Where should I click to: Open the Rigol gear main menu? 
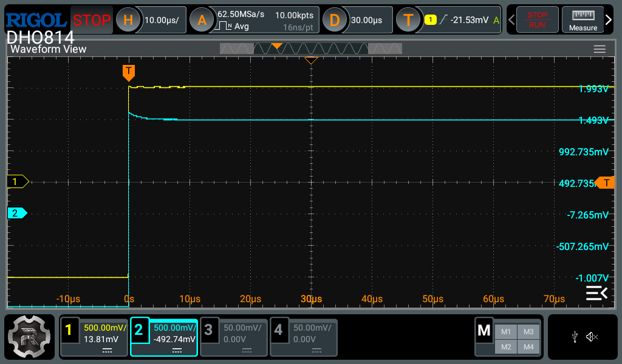click(x=30, y=337)
